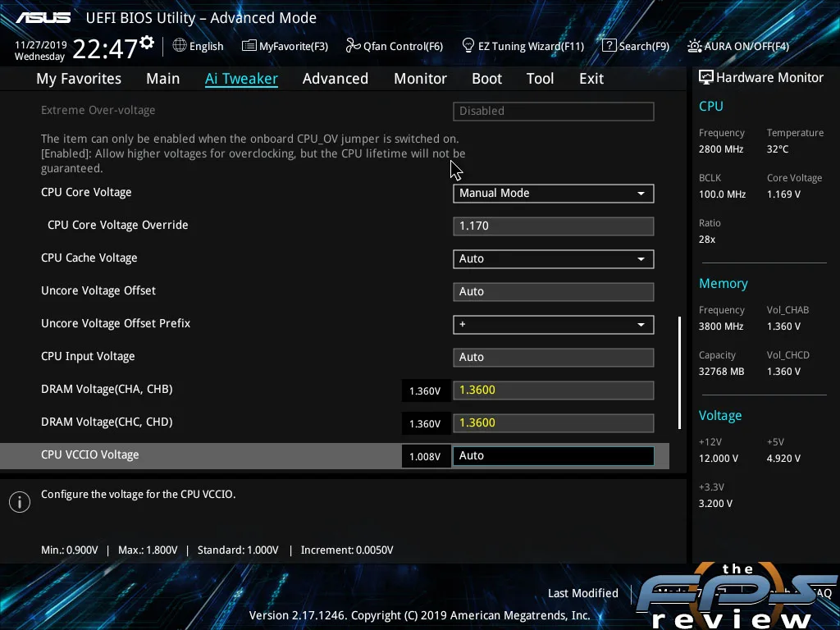Edit DRAM Voltage(CHA, CHB) field 1.3600

point(554,390)
